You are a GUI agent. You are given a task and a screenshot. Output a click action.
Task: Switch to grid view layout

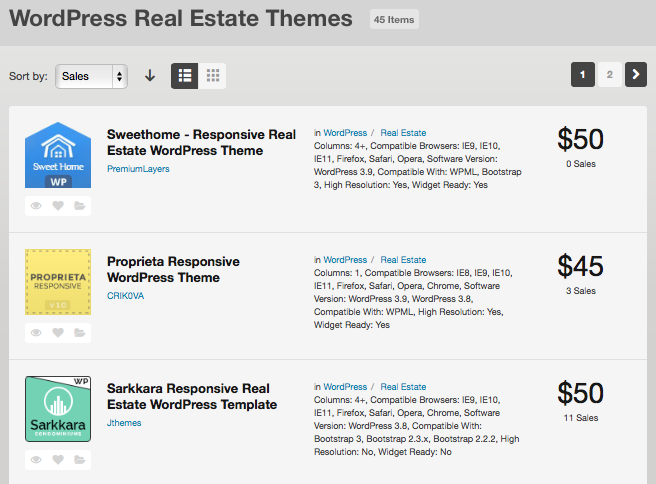pyautogui.click(x=213, y=76)
